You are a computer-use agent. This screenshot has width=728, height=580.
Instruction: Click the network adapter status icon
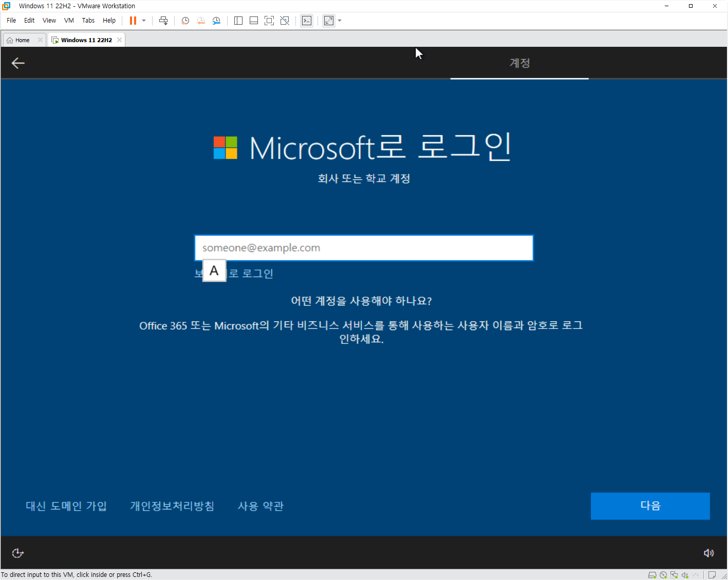click(674, 575)
